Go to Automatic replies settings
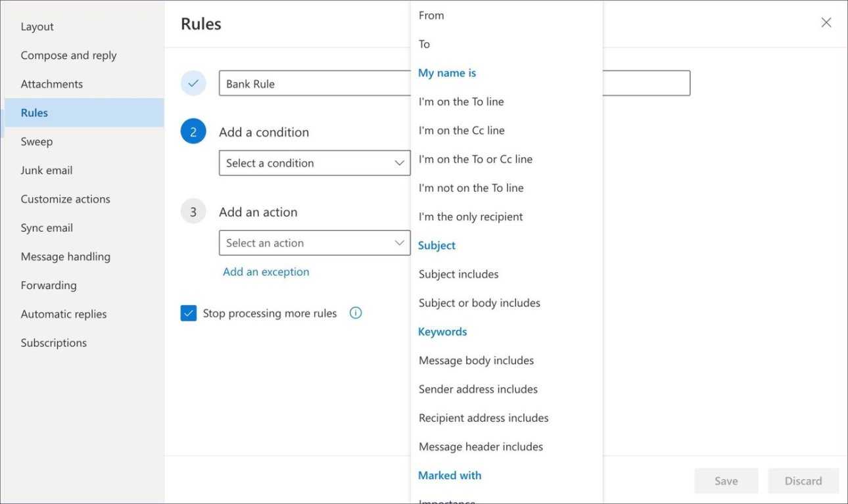The width and height of the screenshot is (848, 504). [x=64, y=314]
